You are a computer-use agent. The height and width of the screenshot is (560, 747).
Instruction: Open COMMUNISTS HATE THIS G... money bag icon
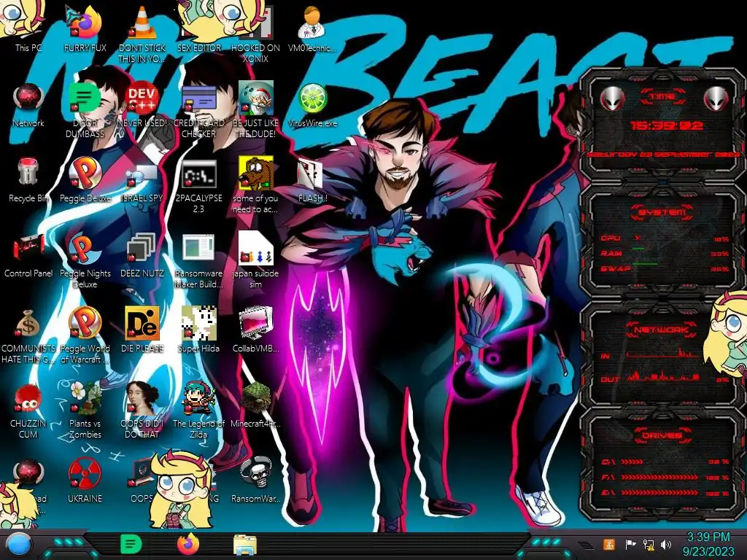[x=28, y=324]
